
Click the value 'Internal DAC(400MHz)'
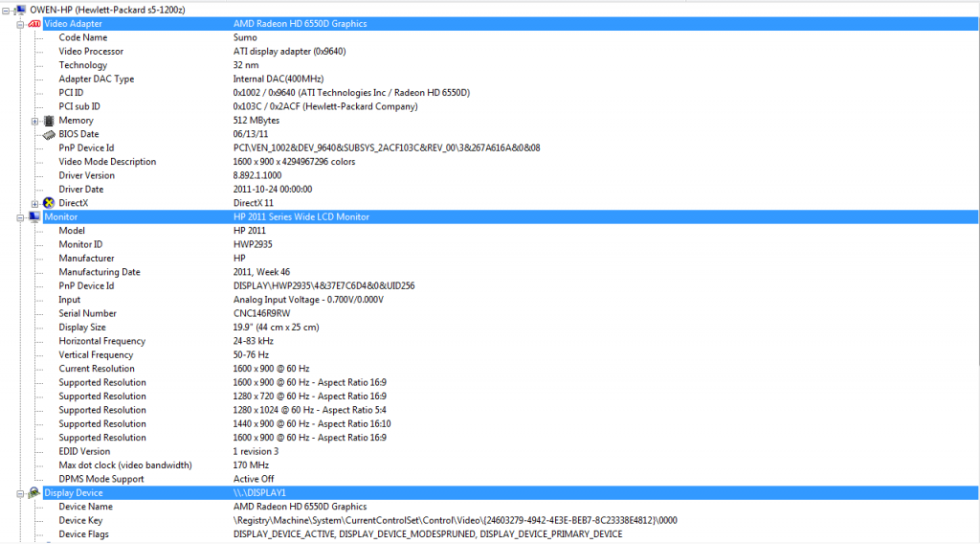click(x=278, y=79)
